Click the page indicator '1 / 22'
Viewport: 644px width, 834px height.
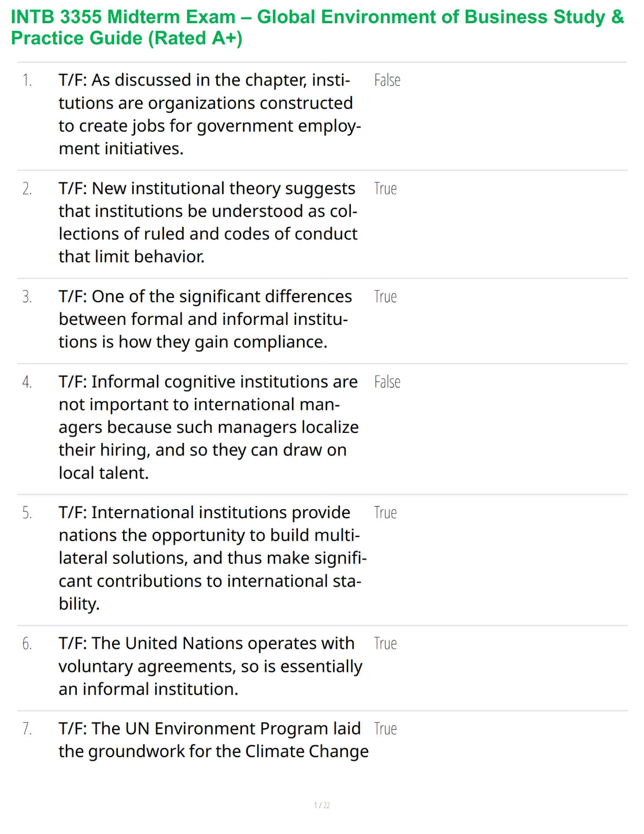tap(322, 805)
